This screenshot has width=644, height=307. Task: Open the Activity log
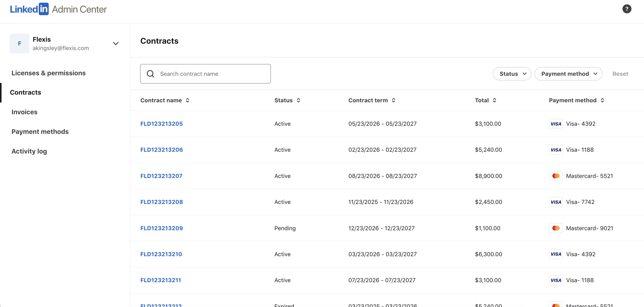(29, 151)
